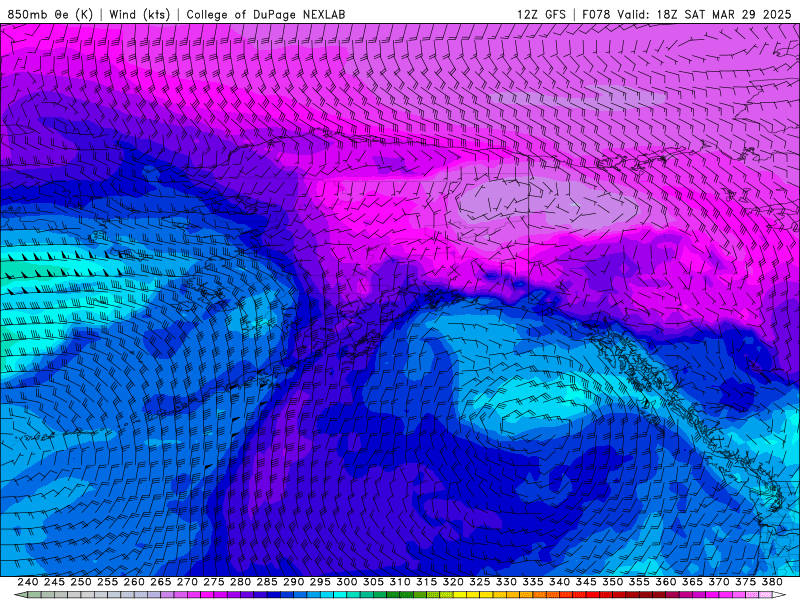
Task: Select the 265 scale label
Action: click(x=160, y=582)
